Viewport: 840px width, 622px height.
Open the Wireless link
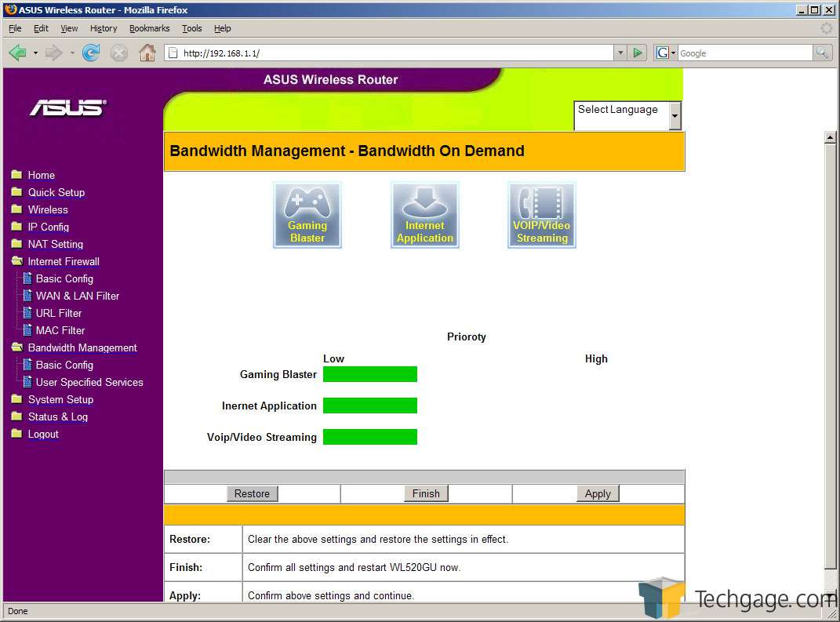tap(48, 209)
